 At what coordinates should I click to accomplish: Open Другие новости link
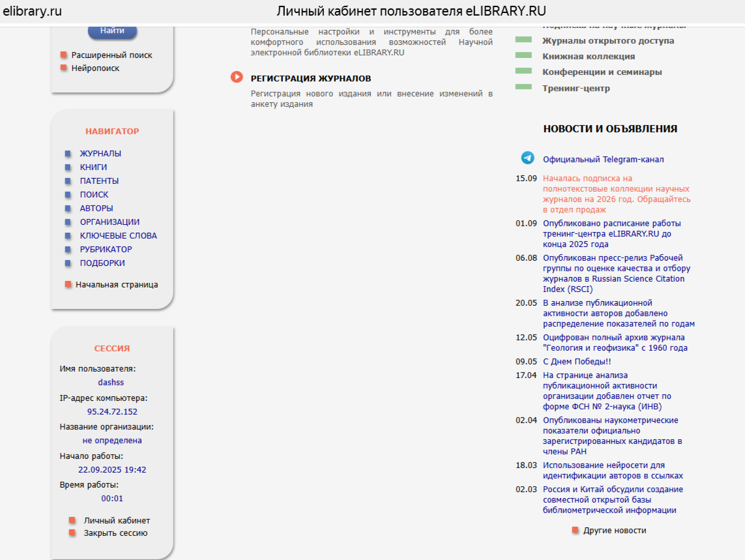point(614,531)
